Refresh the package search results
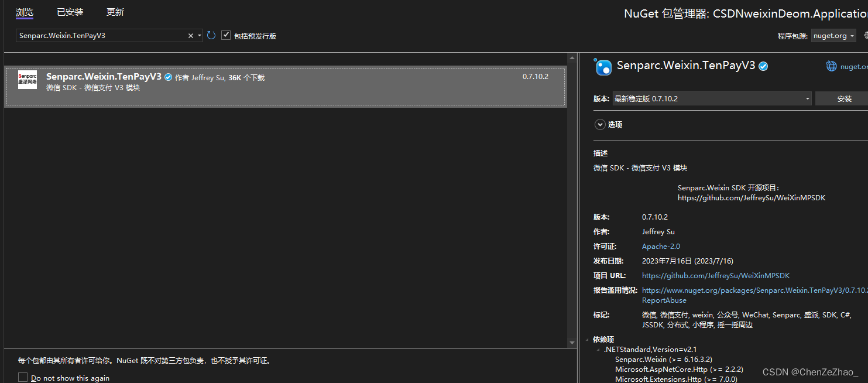This screenshot has width=868, height=383. (211, 36)
